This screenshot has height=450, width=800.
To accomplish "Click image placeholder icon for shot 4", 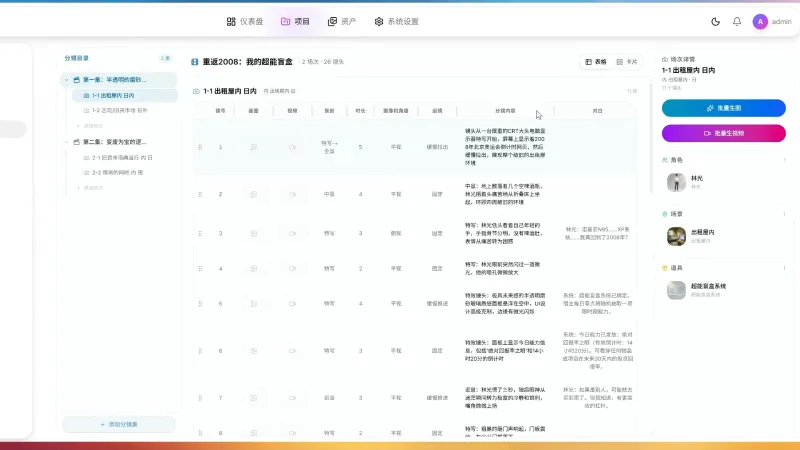I will point(254,268).
